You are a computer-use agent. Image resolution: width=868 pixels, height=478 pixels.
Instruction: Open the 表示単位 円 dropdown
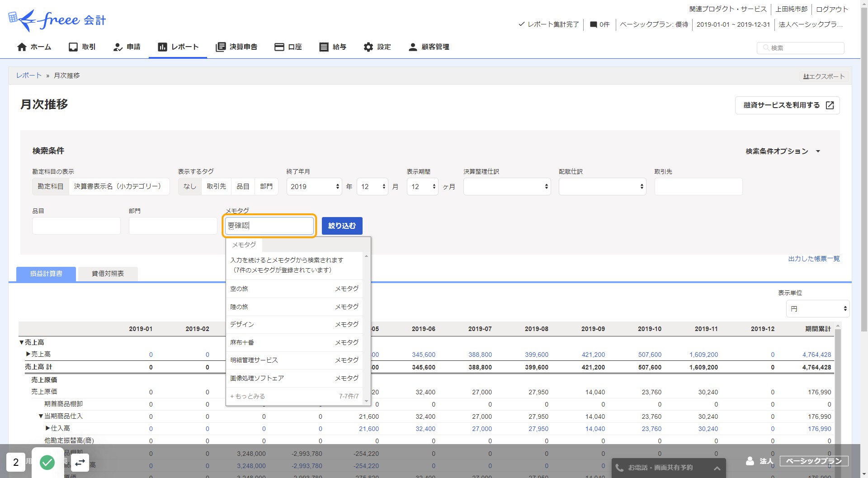[818, 309]
